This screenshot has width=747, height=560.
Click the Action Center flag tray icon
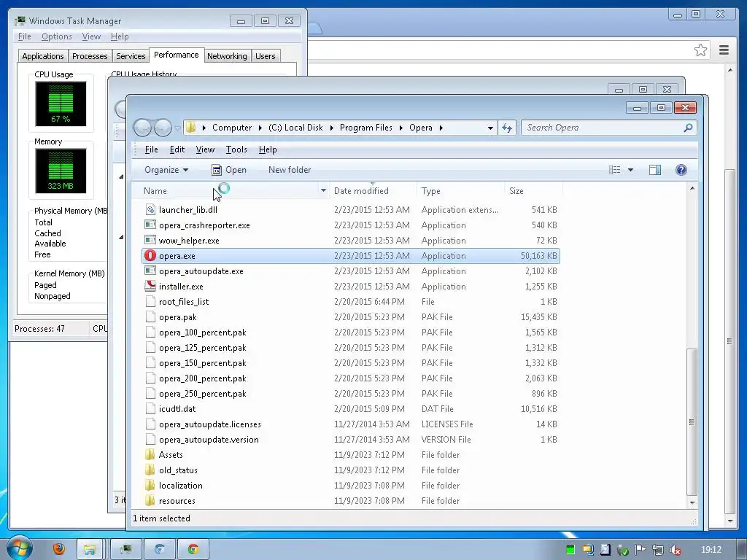click(x=640, y=550)
